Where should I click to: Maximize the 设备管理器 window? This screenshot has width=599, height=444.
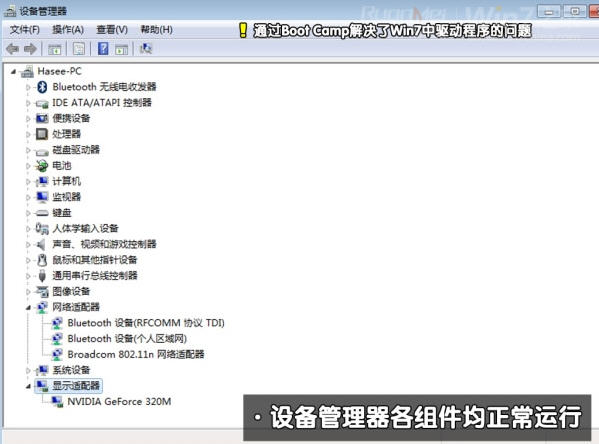tap(575, 11)
